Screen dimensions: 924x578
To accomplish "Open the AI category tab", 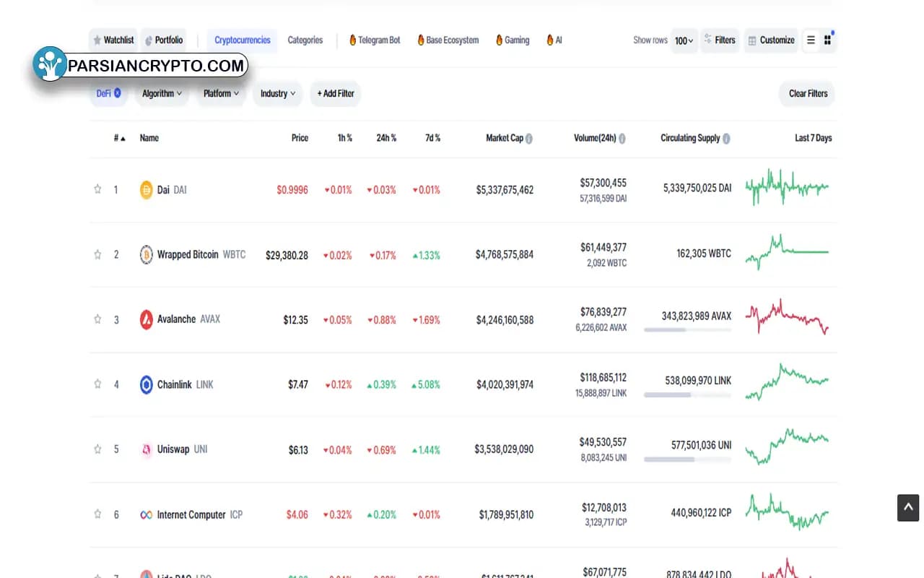I will pos(554,40).
